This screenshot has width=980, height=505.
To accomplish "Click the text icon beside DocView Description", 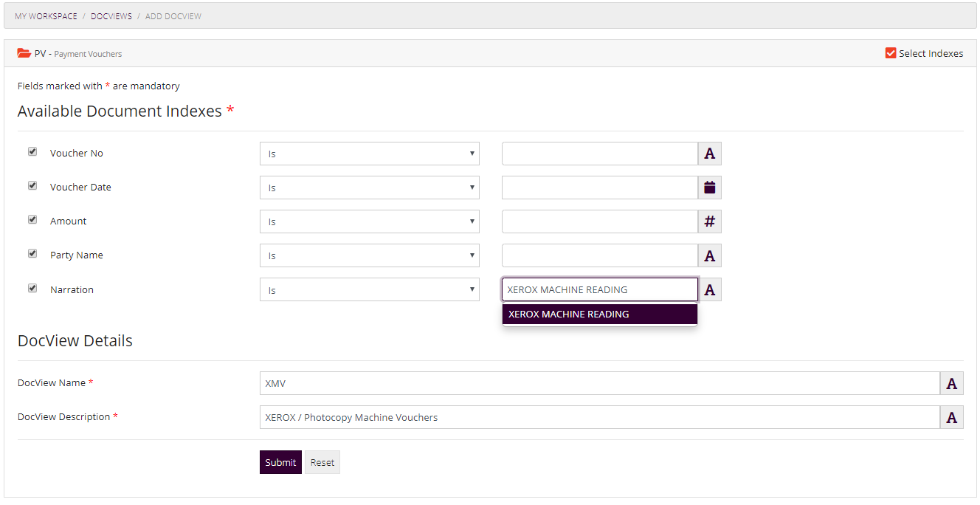I will [951, 416].
